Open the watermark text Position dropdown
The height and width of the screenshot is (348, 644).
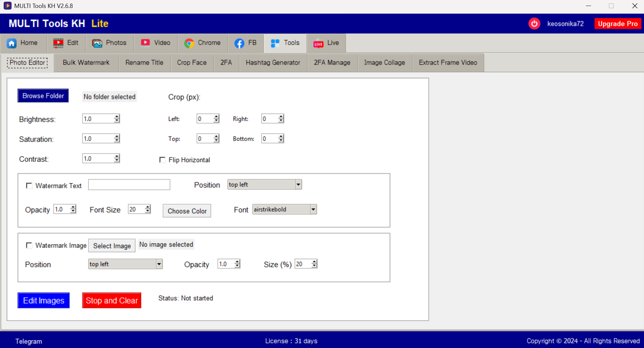coord(298,184)
